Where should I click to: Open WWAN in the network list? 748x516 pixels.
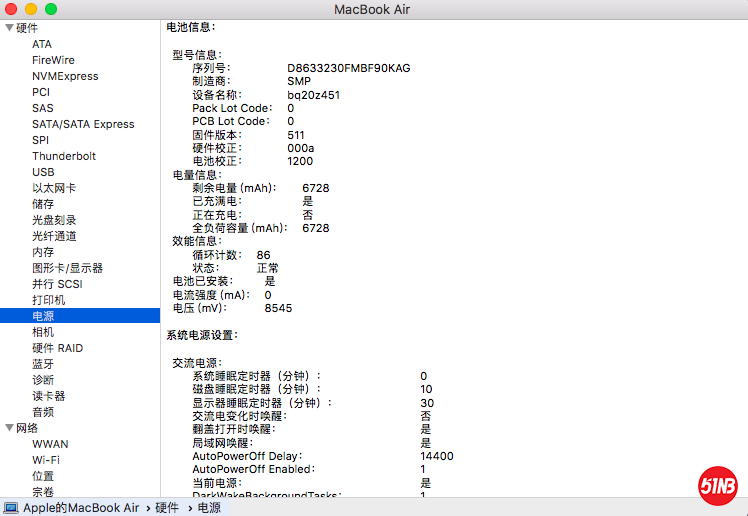click(50, 444)
